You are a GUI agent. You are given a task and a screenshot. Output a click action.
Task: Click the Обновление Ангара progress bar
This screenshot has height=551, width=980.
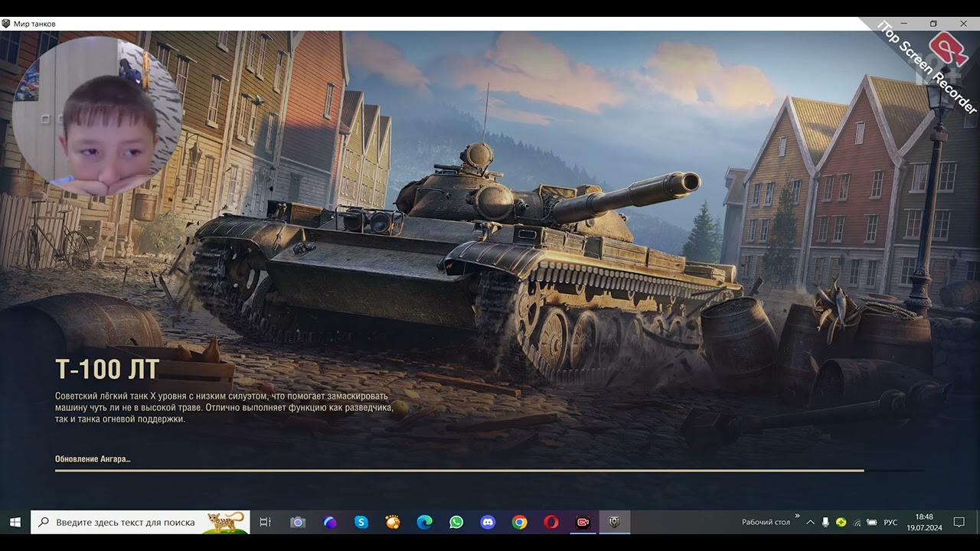click(x=489, y=470)
